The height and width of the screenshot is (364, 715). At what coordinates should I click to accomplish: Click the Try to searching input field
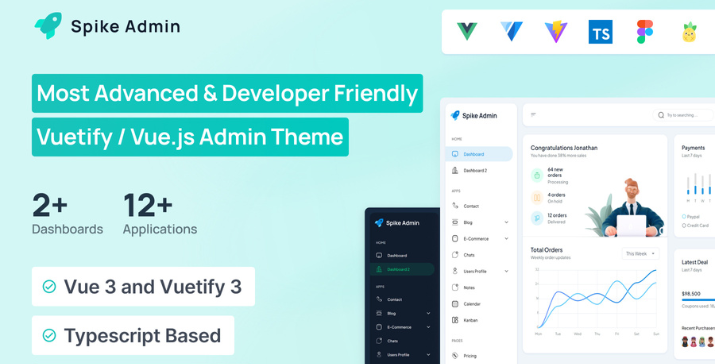pyautogui.click(x=683, y=115)
